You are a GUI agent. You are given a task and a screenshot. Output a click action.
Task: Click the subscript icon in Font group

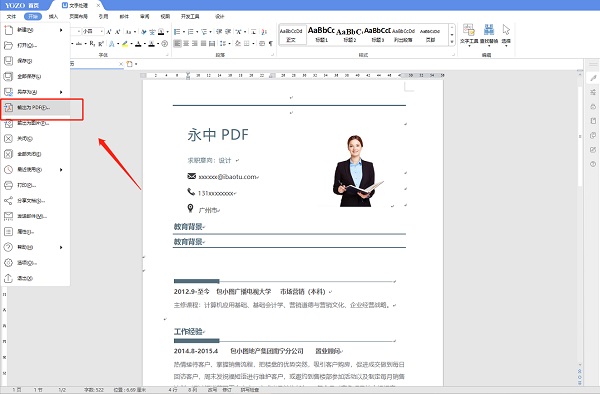tap(92, 44)
